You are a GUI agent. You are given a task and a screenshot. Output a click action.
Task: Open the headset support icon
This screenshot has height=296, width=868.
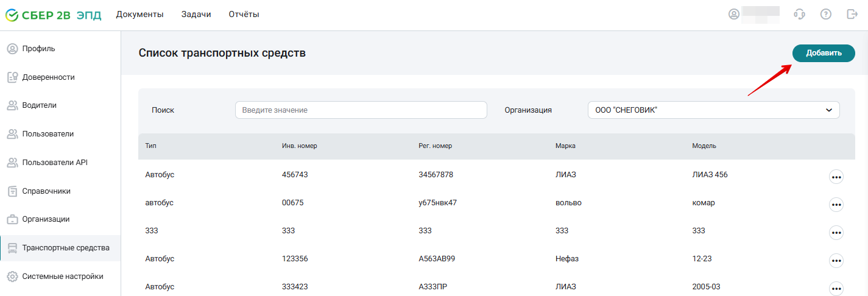[x=800, y=14]
